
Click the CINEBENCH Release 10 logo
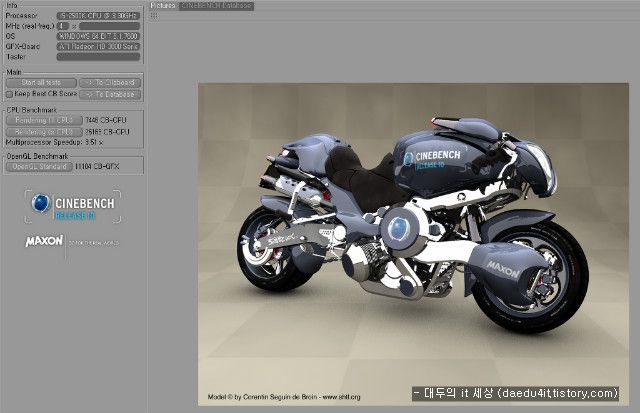coord(73,206)
